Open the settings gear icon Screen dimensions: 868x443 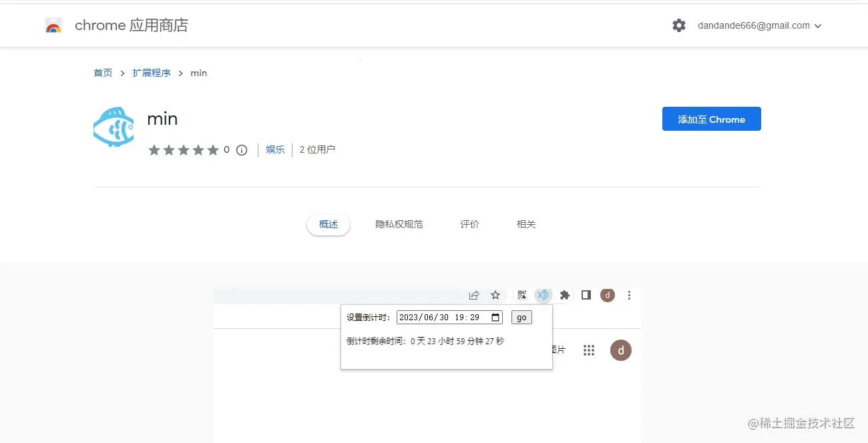pyautogui.click(x=679, y=25)
